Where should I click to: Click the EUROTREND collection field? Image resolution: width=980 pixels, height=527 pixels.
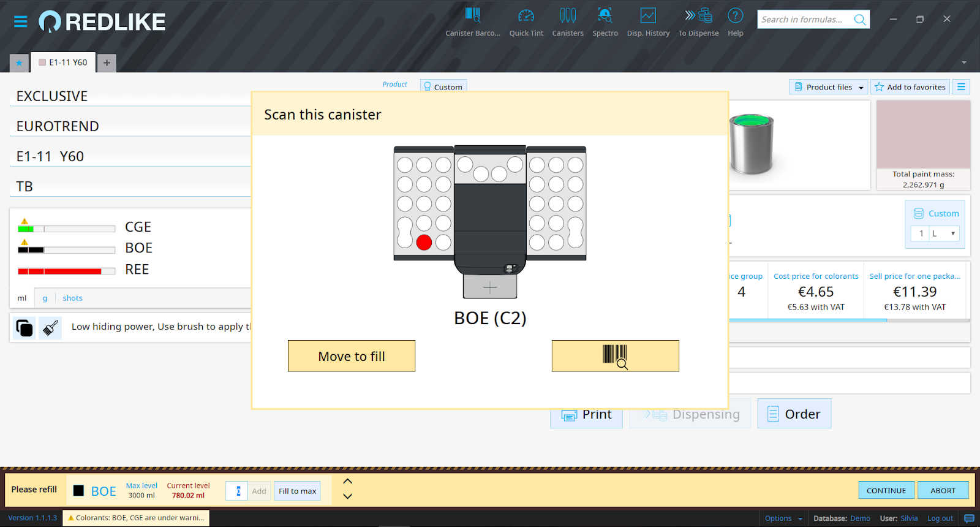tap(130, 126)
